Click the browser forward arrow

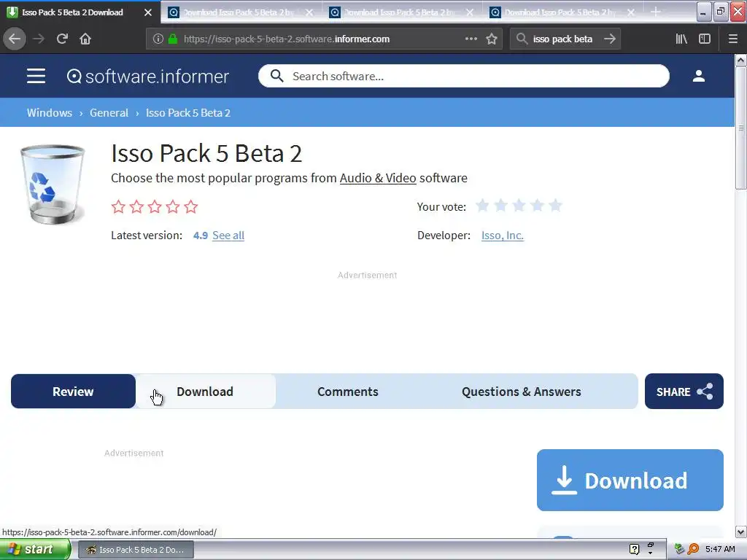point(39,39)
